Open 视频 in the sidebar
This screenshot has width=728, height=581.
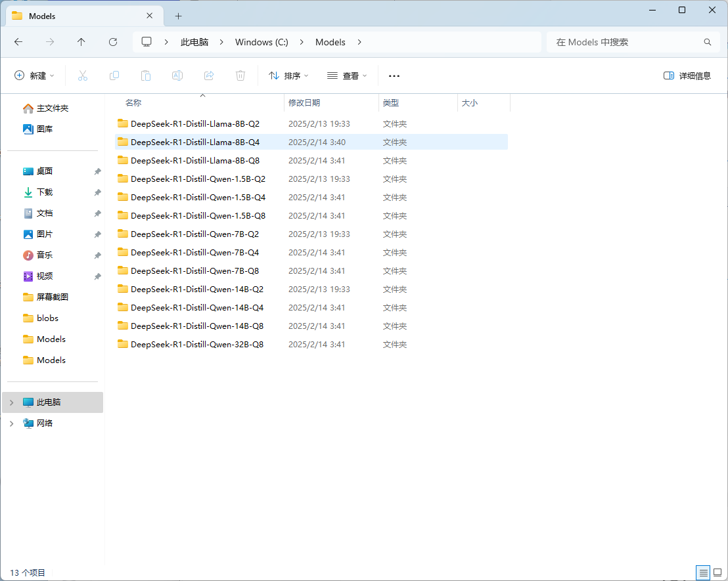[x=37, y=276]
